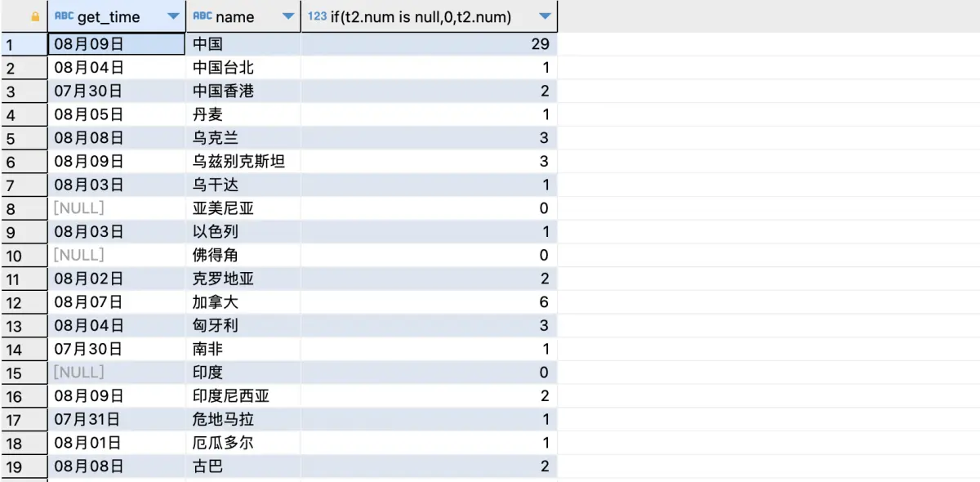The width and height of the screenshot is (980, 482).
Task: Select row number 12 header
Action: pos(24,302)
